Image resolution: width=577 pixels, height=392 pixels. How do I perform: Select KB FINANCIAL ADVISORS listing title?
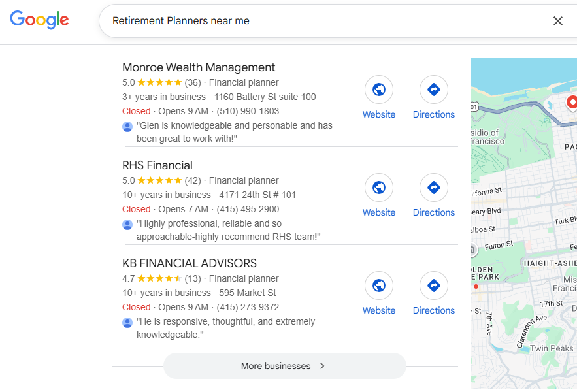[x=190, y=263]
